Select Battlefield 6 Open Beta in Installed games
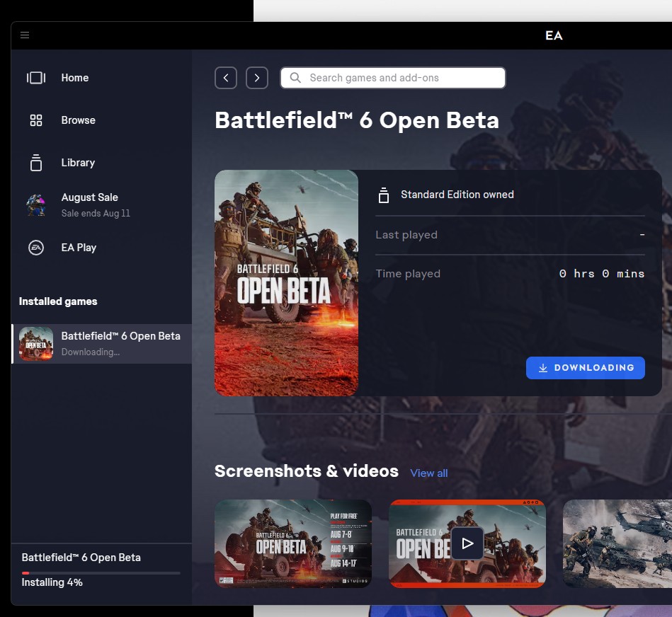 [x=101, y=344]
